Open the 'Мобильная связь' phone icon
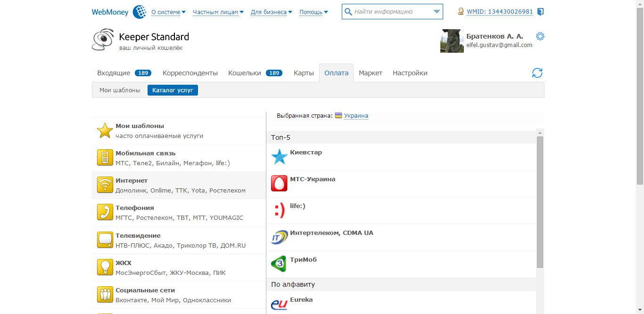The image size is (644, 314). pyautogui.click(x=105, y=158)
